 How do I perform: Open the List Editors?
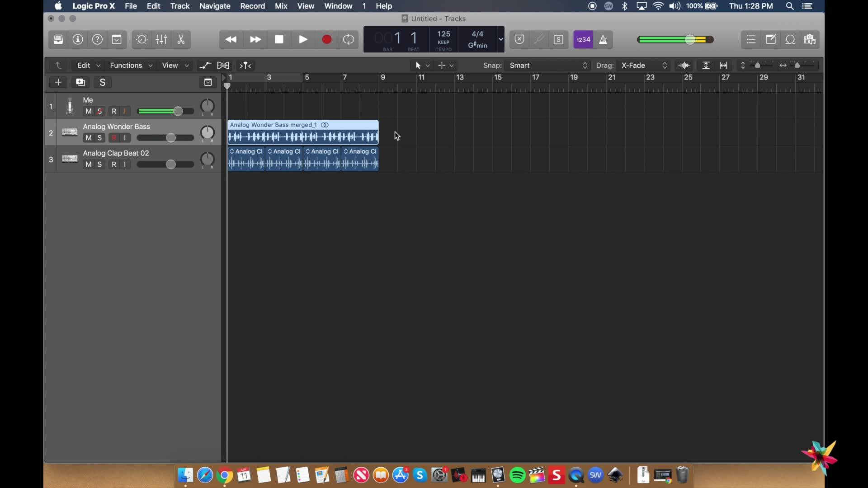click(751, 40)
